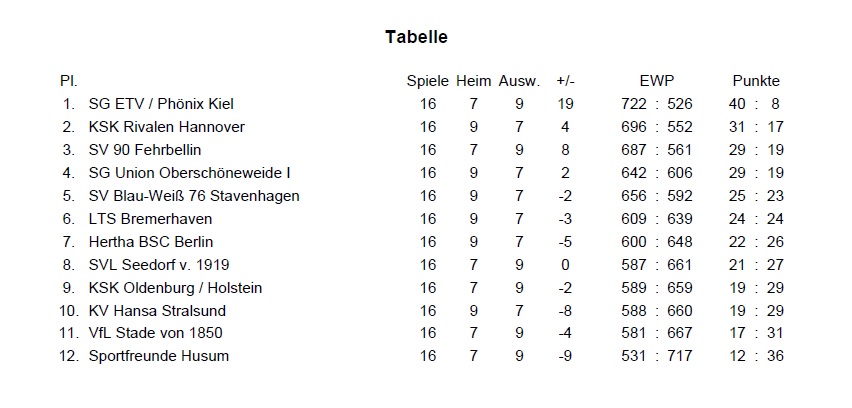Select SV Blau-Weiß 76 Stavenhagen
This screenshot has width=852, height=408.
point(194,196)
